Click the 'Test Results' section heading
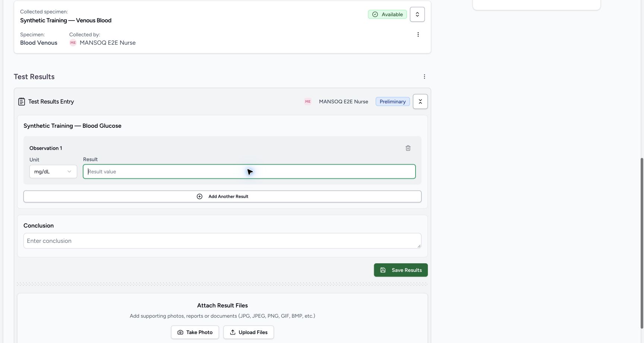The image size is (644, 343). (34, 77)
